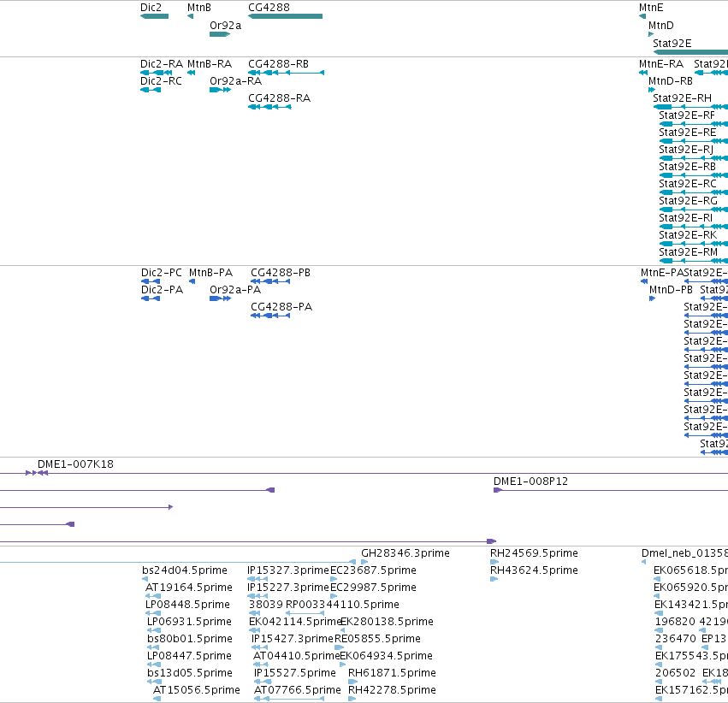
Task: Open the bs80b01.5prime EST label
Action: [190, 639]
